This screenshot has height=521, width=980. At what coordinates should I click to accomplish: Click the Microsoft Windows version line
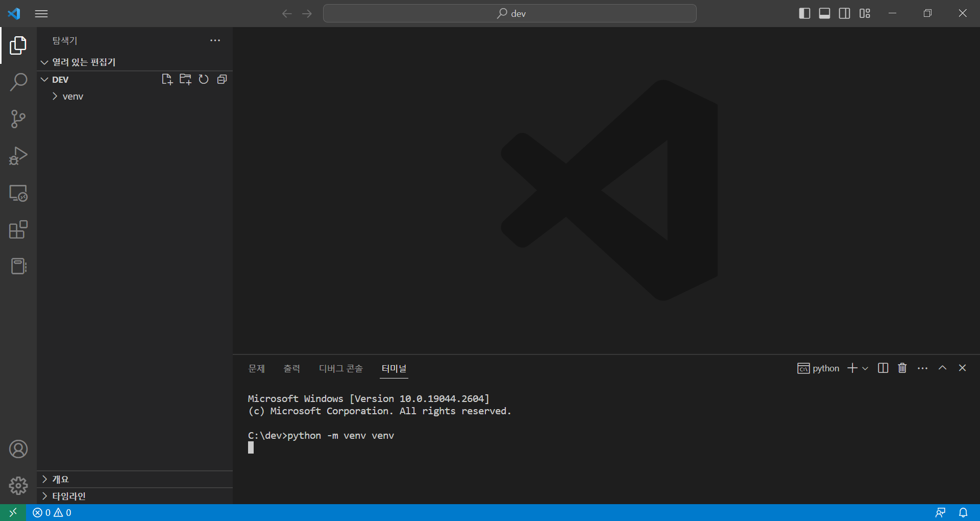pos(369,398)
